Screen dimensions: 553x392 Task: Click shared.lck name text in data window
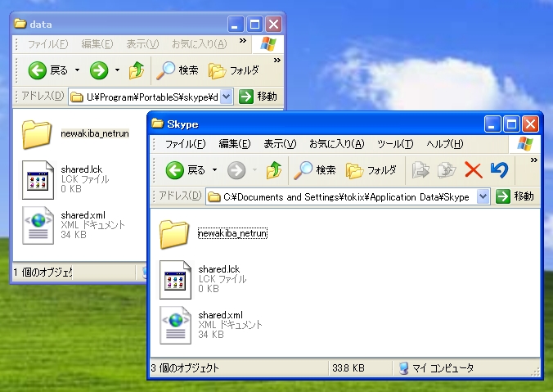point(82,169)
